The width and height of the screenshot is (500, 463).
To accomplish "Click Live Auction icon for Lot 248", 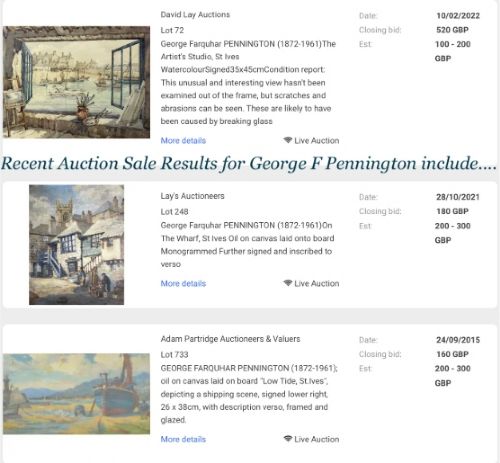I will click(x=288, y=283).
